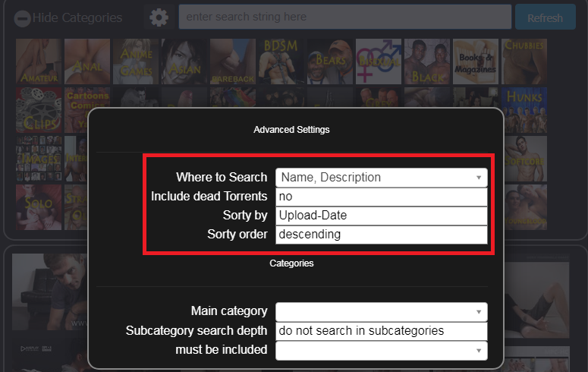Open the Where to Search dropdown

[381, 178]
